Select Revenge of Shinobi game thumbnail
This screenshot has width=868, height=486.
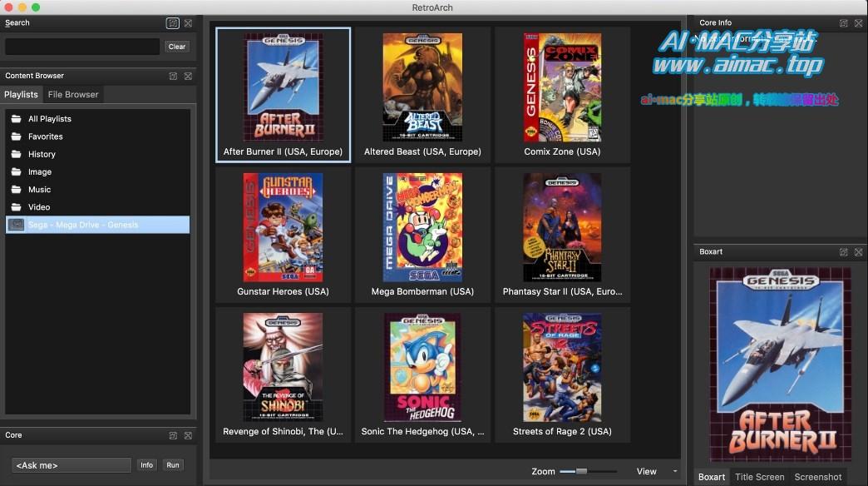click(283, 375)
